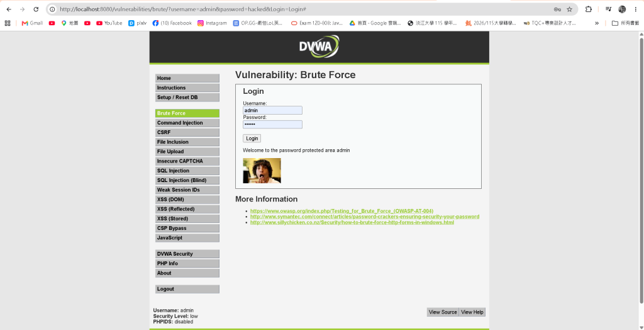The image size is (644, 330).
Task: Click the browser forward arrow
Action: point(22,9)
